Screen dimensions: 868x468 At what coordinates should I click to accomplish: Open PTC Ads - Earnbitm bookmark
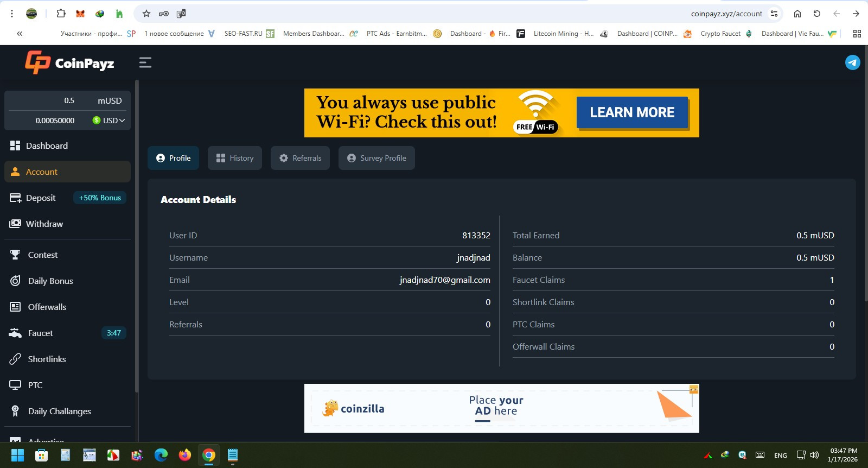tap(404, 34)
